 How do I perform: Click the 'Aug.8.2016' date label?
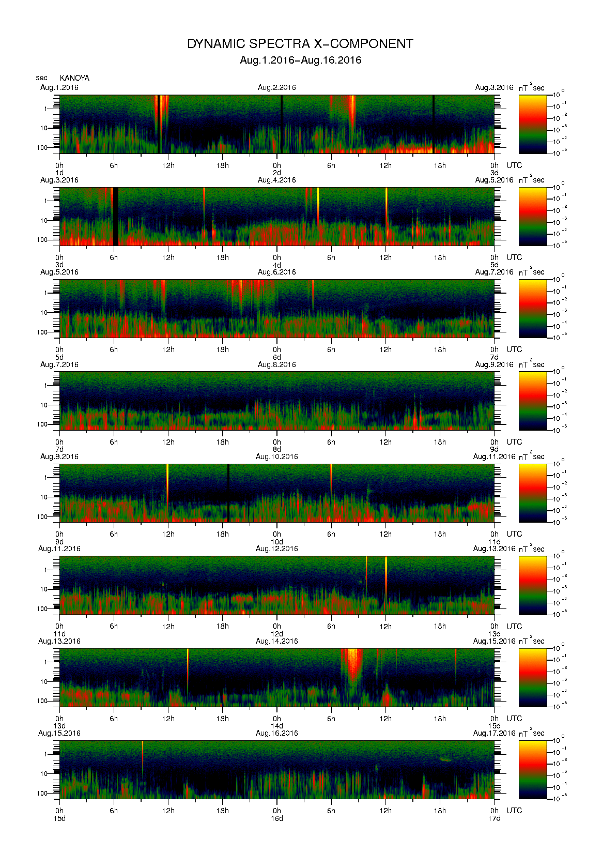pos(277,364)
